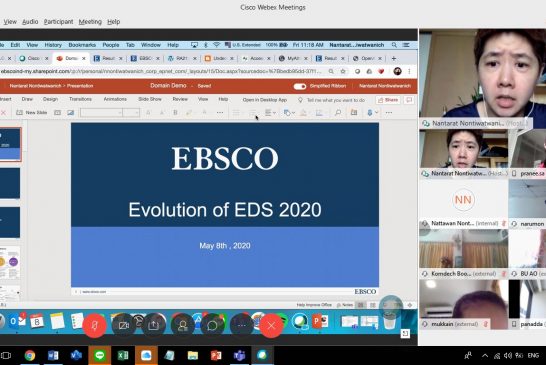
Task: Switch to the Slide Show ribbon tab
Action: pos(150,99)
